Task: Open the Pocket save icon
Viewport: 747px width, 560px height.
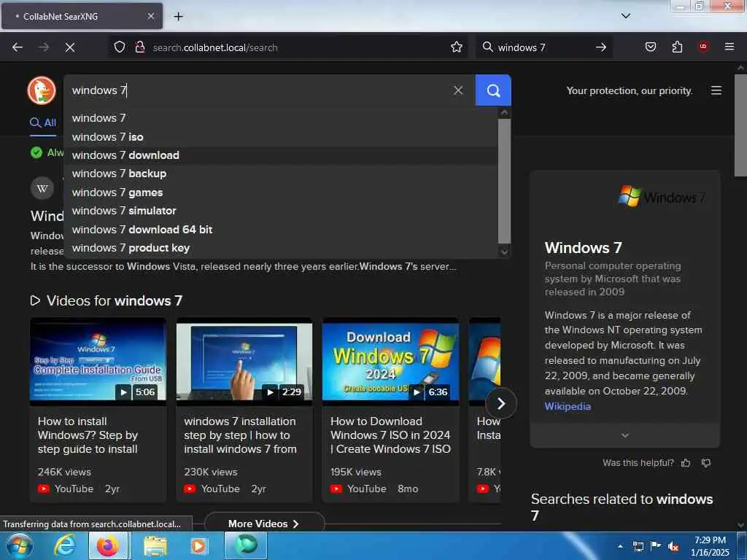Action: pyautogui.click(x=650, y=47)
